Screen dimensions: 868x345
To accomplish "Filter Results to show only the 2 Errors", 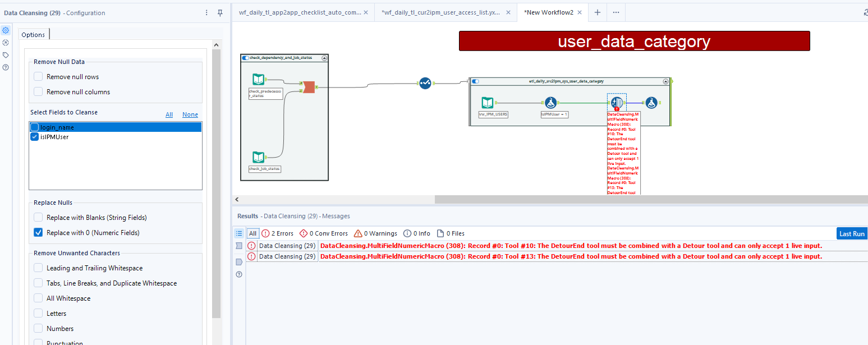I will [x=277, y=233].
